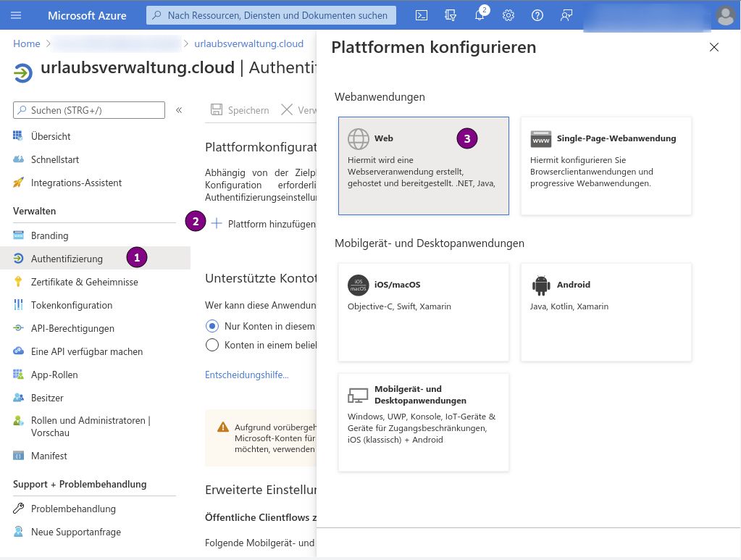Click the Tokenkonfiguration bars icon
741x560 pixels.
(x=18, y=305)
